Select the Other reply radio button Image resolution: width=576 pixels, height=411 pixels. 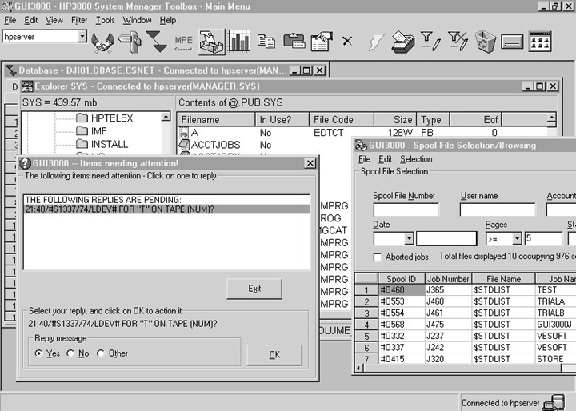[101, 353]
